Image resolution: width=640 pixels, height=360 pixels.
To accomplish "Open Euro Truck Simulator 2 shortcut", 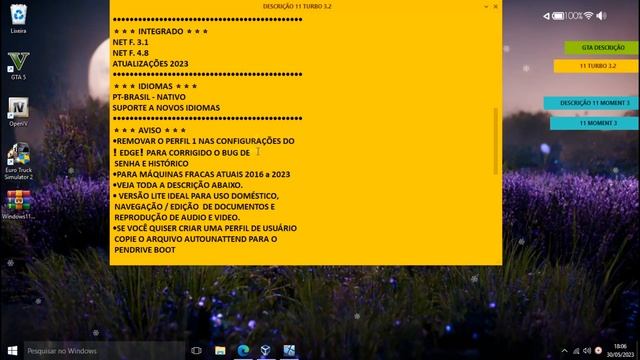I will click(x=18, y=161).
